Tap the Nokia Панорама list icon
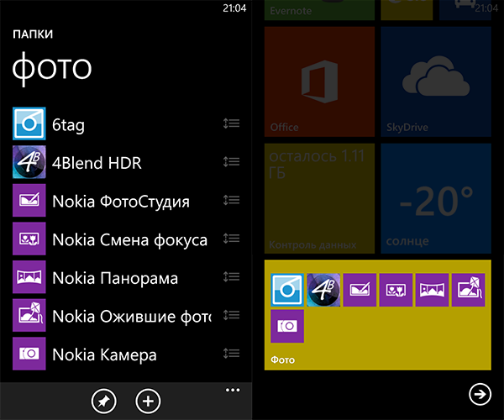Screen dimensions: 504x420 click(29, 277)
